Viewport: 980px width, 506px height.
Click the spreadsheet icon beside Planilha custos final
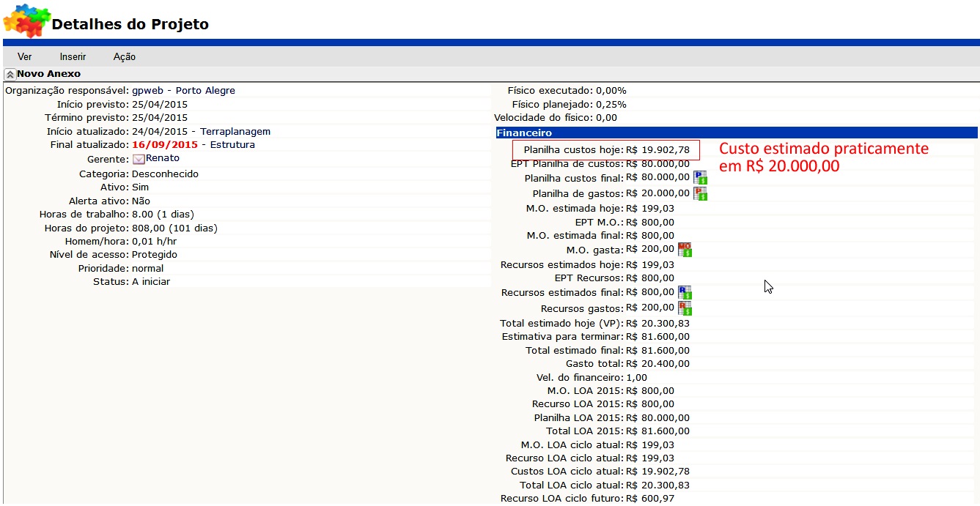pyautogui.click(x=700, y=177)
